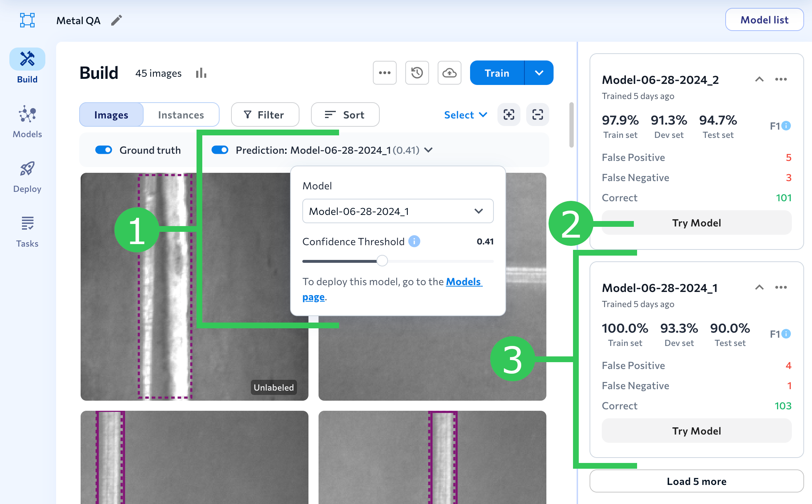Image resolution: width=812 pixels, height=504 pixels.
Task: Load 5 more models
Action: coord(696,481)
